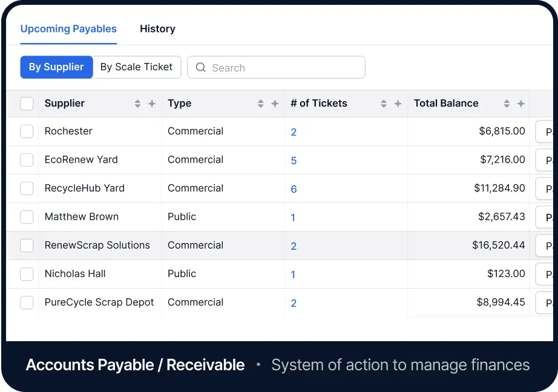Click the sort arrows in Supplier column
Screen dimensions: 558x392
[137, 104]
